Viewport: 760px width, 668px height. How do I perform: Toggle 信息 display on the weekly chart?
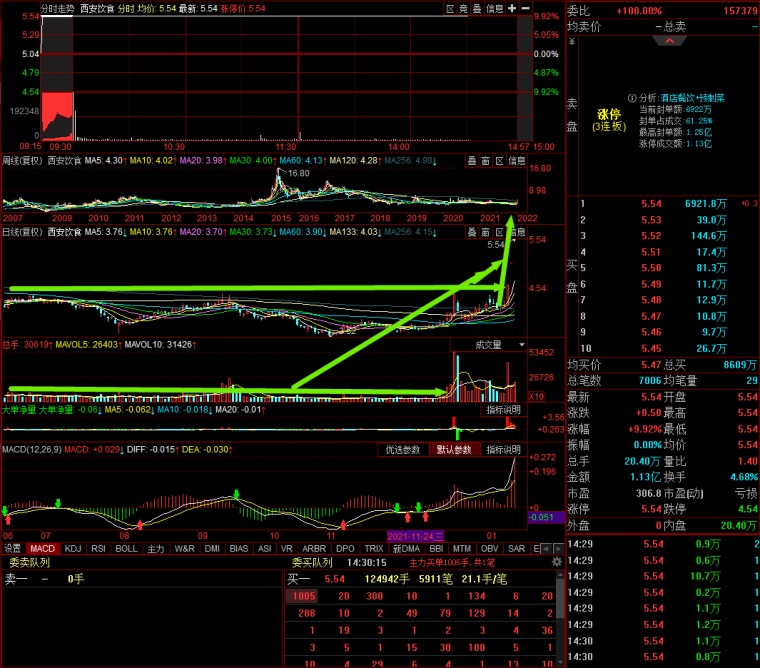516,160
